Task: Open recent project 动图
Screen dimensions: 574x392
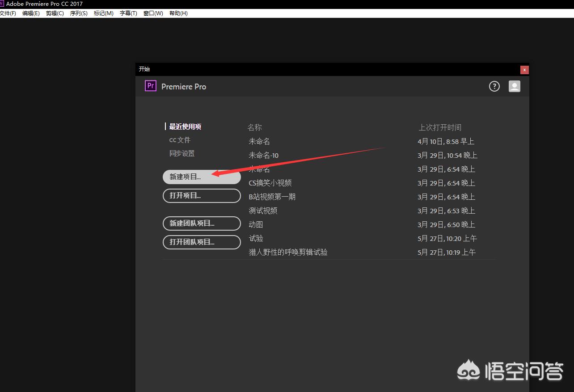Action: (256, 224)
